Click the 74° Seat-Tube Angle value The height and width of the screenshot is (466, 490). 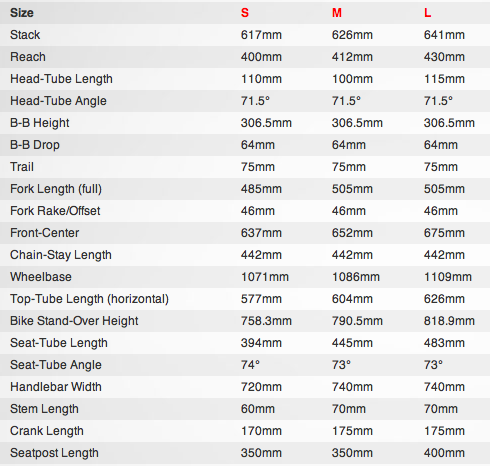[250, 365]
